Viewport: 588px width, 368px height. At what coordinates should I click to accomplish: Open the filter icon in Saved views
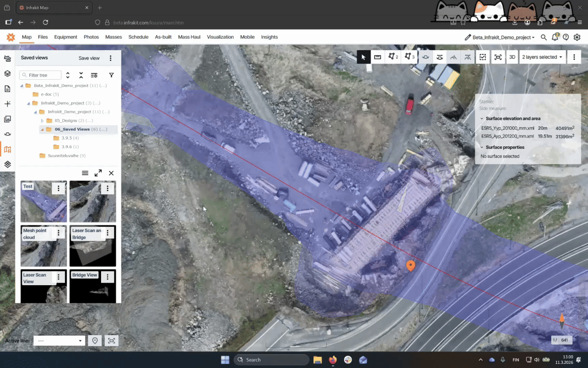coord(111,75)
